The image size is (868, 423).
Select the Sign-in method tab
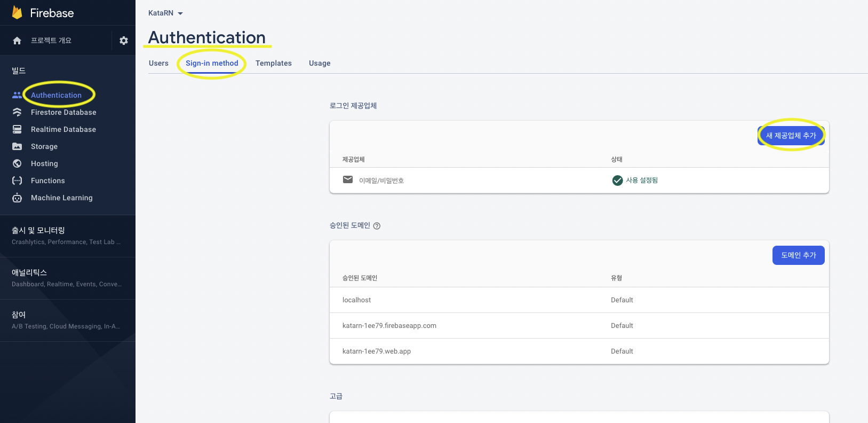point(212,63)
